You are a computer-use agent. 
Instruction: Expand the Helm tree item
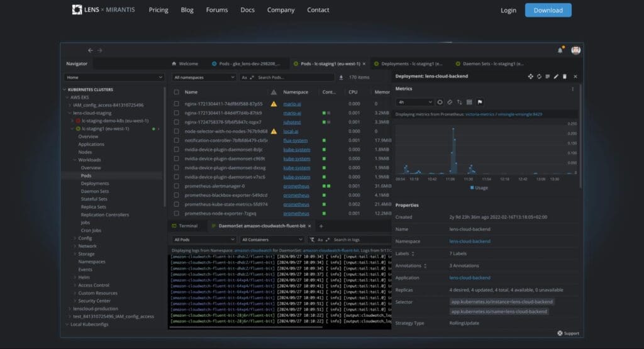point(75,277)
